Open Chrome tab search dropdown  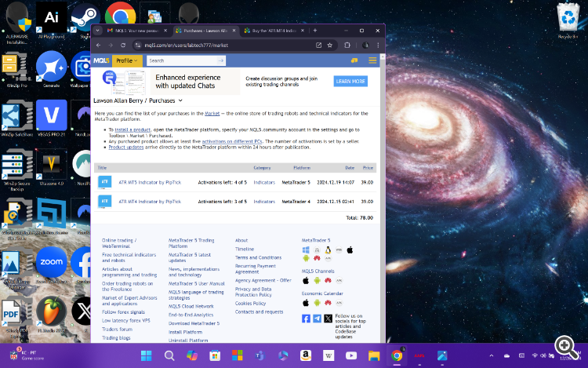coord(97,31)
